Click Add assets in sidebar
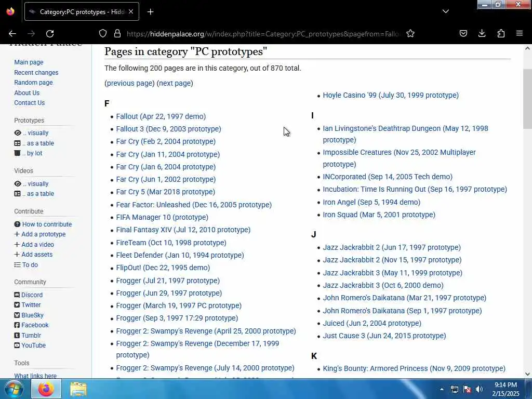 point(33,255)
